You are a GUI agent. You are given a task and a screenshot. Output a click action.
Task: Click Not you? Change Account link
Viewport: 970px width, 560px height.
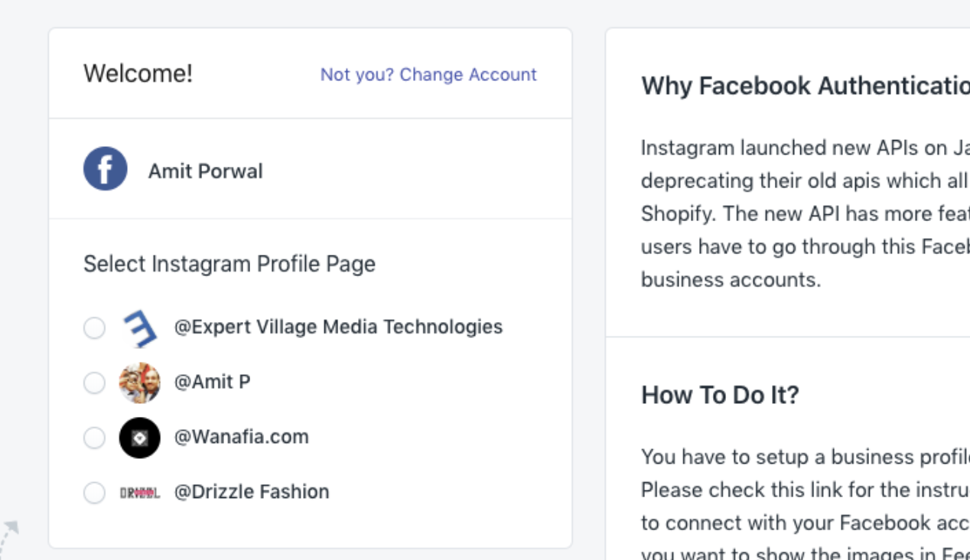428,74
